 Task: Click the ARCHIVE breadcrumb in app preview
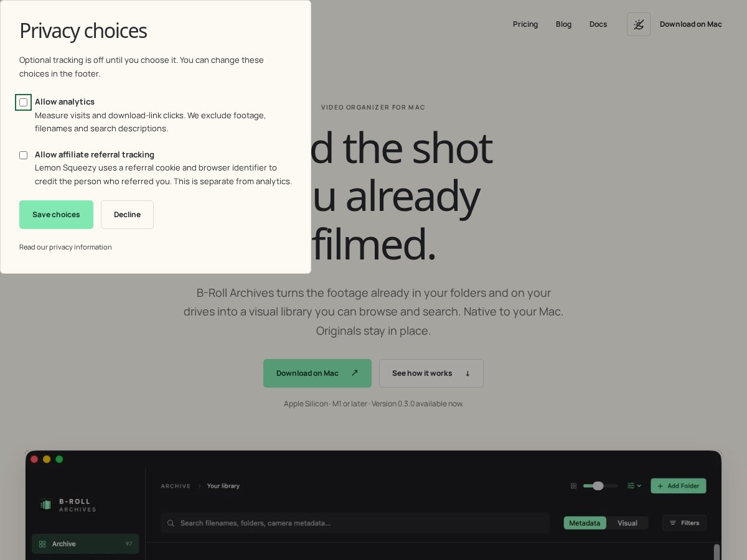(x=176, y=486)
